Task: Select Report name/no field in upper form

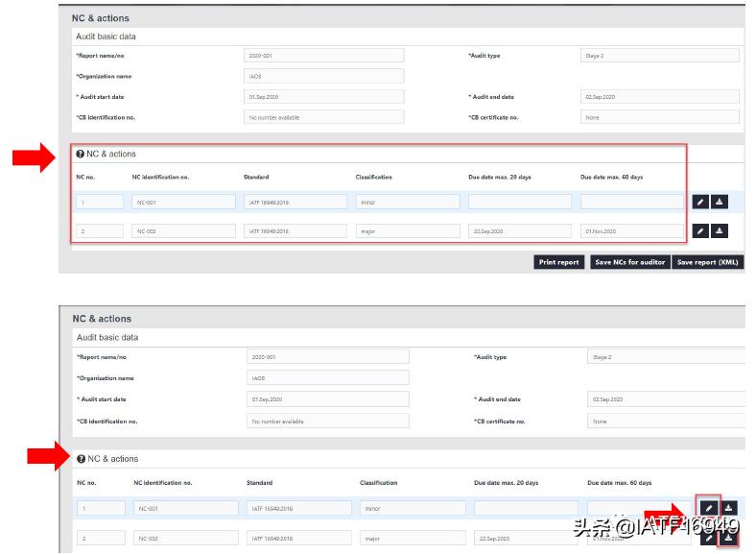Action: [x=323, y=56]
